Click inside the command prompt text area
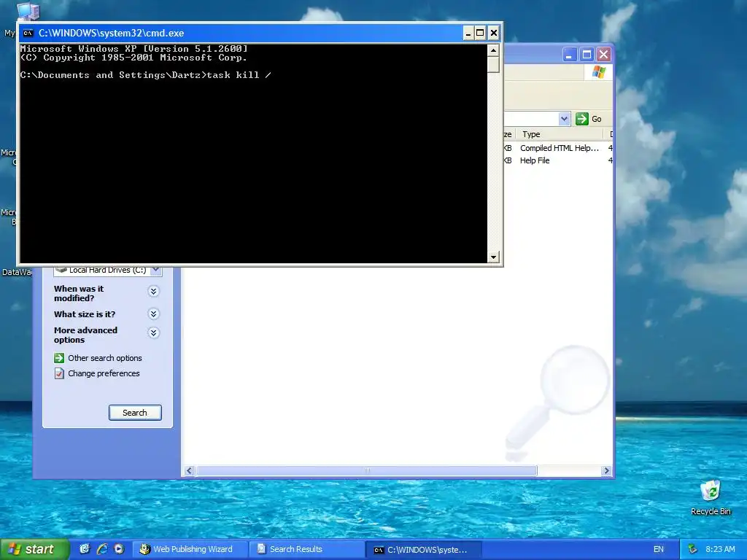 click(x=253, y=153)
